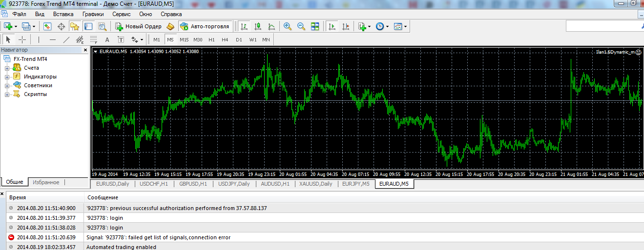Switch timeframe to H1
Image resolution: width=644 pixels, height=250 pixels.
[x=211, y=39]
